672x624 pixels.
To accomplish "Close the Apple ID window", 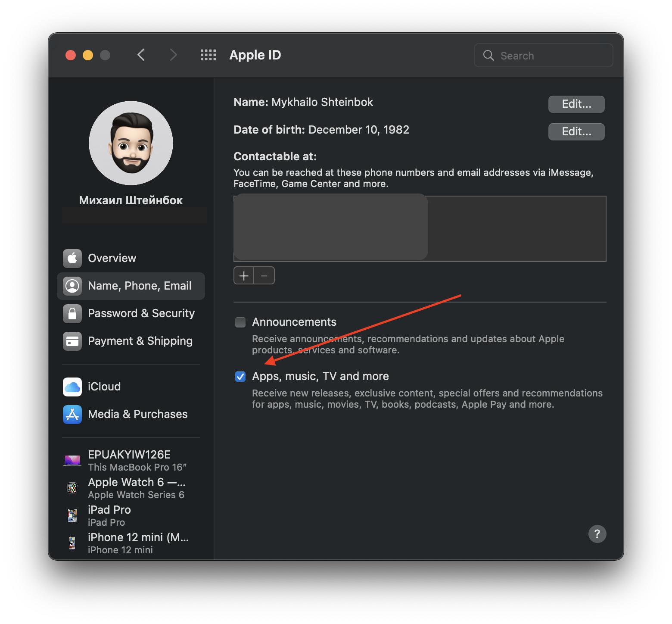I will [x=71, y=55].
